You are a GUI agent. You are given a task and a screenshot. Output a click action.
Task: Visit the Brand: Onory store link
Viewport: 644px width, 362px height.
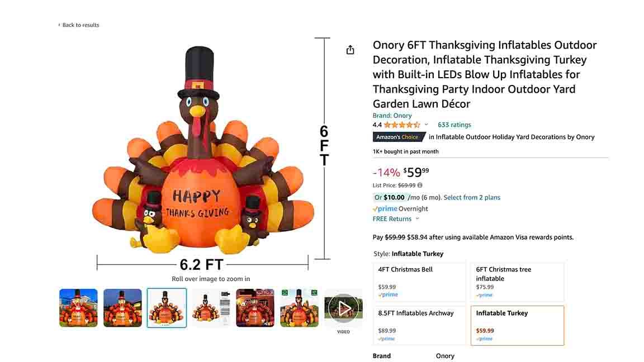392,116
